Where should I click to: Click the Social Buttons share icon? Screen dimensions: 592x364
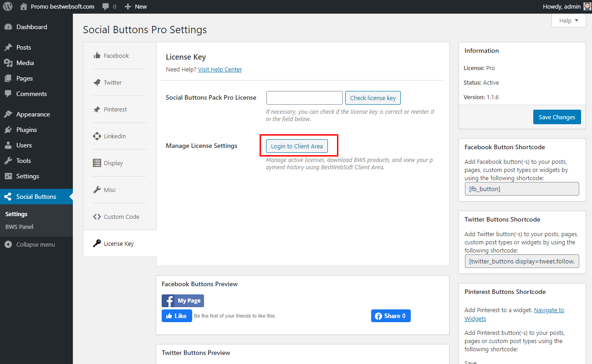click(8, 197)
